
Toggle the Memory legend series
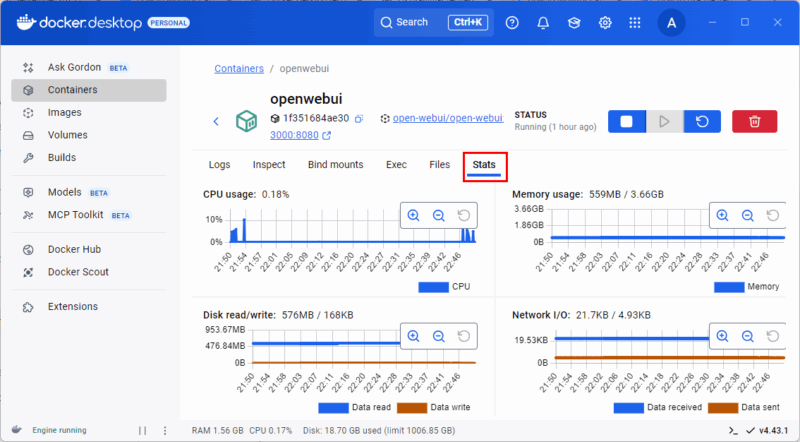(746, 287)
